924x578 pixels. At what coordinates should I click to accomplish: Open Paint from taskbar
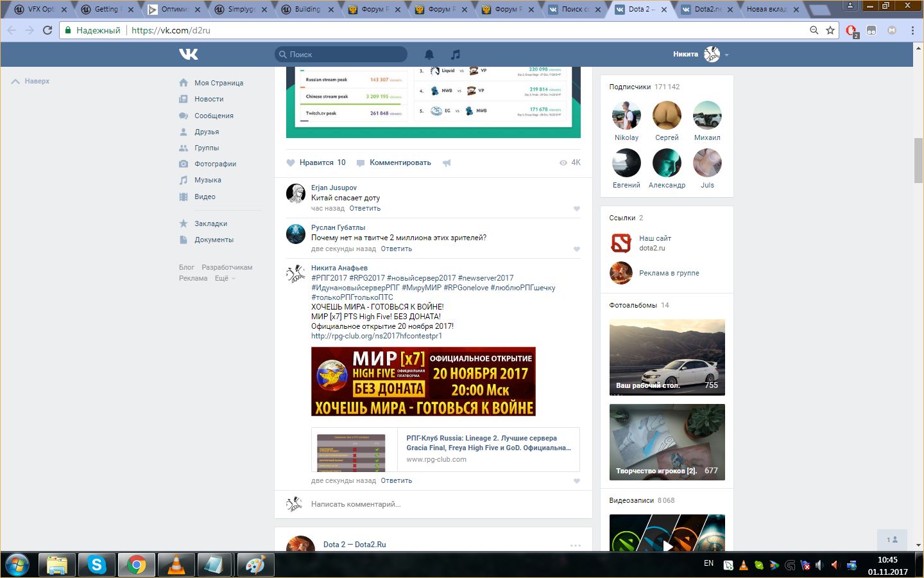255,565
